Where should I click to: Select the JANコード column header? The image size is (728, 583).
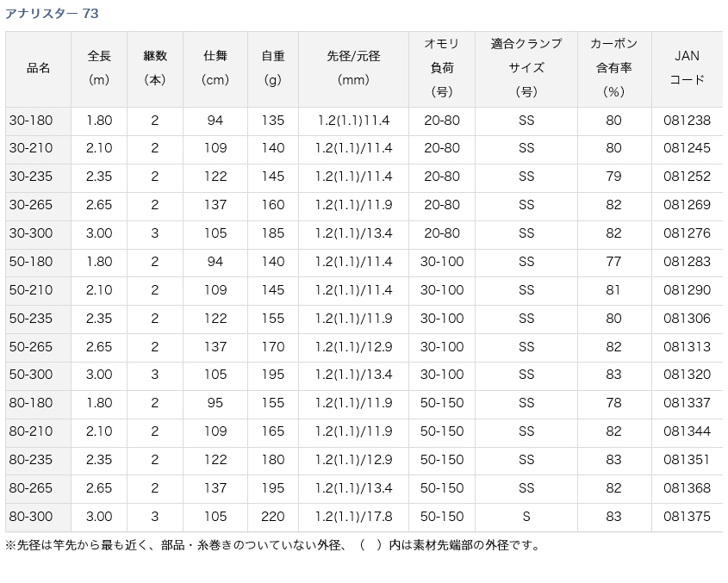pos(687,68)
